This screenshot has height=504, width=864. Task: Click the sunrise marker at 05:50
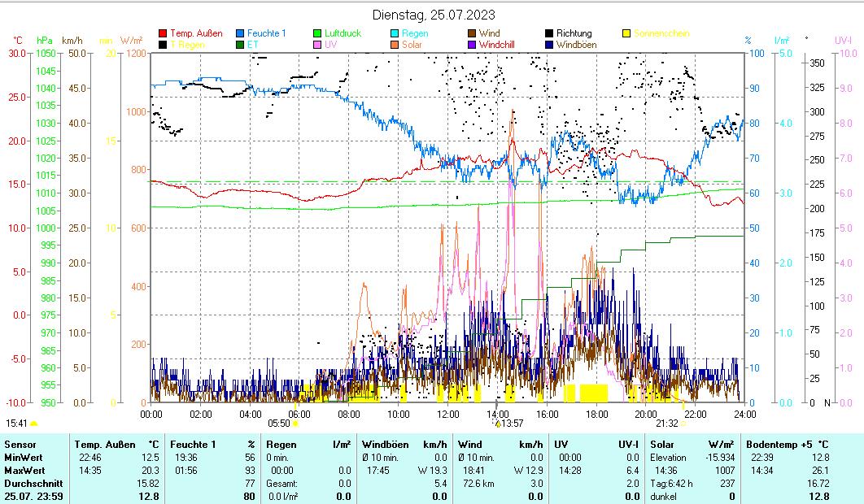tap(295, 423)
